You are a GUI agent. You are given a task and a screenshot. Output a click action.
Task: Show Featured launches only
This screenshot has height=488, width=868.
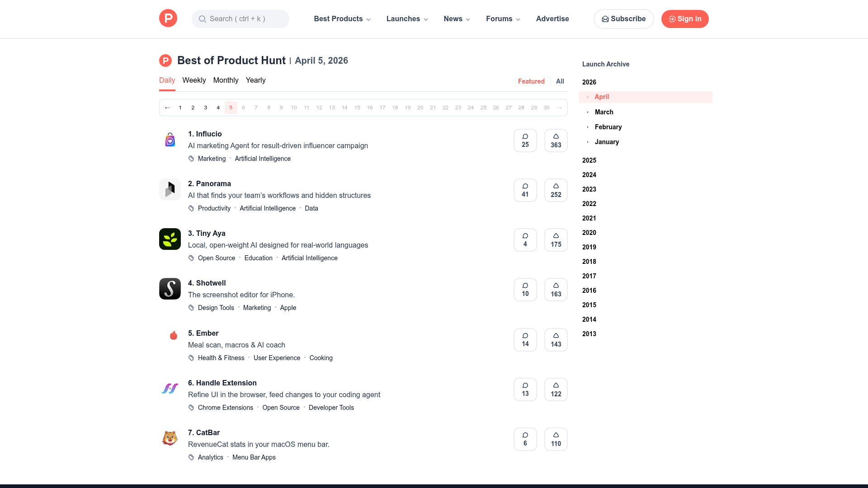(x=531, y=81)
